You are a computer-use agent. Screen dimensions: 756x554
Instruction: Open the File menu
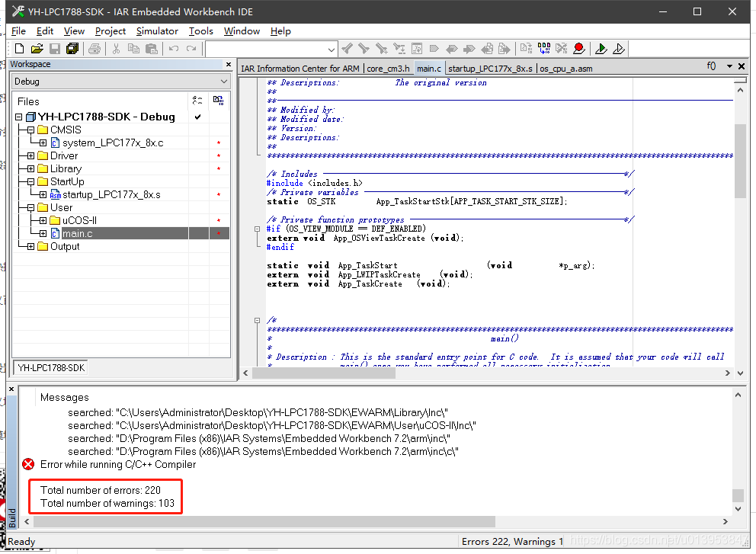(18, 31)
